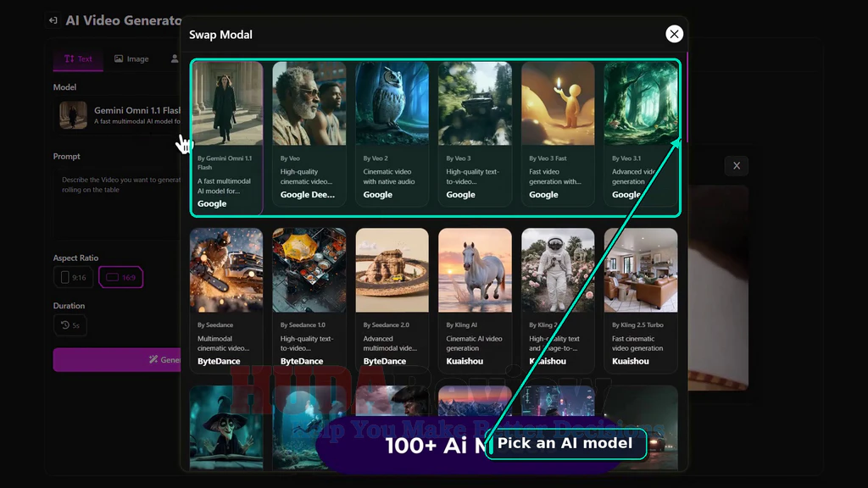868x488 pixels.
Task: Pick the Veo 3 Fast model card
Action: (558, 133)
